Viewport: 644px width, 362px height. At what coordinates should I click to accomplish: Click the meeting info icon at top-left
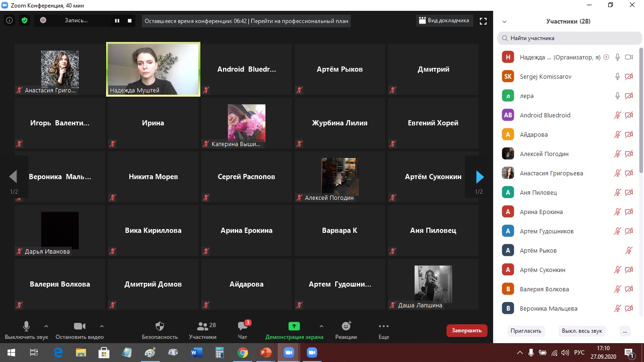9,21
